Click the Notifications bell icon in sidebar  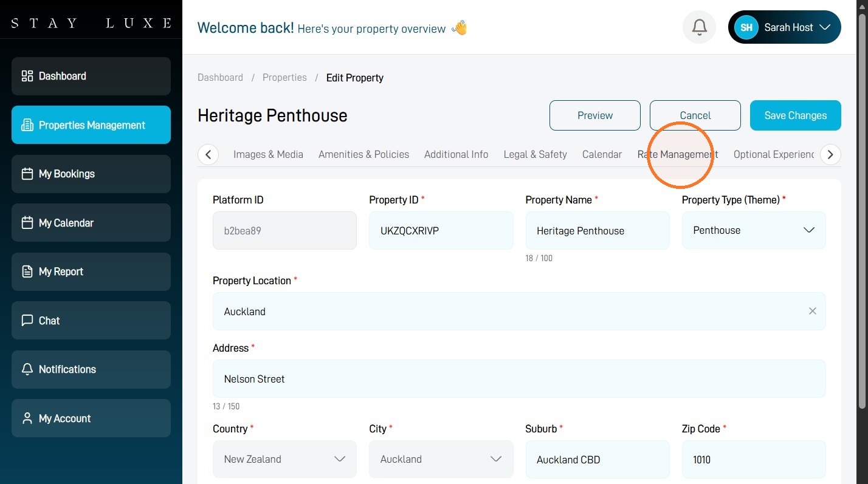(27, 369)
